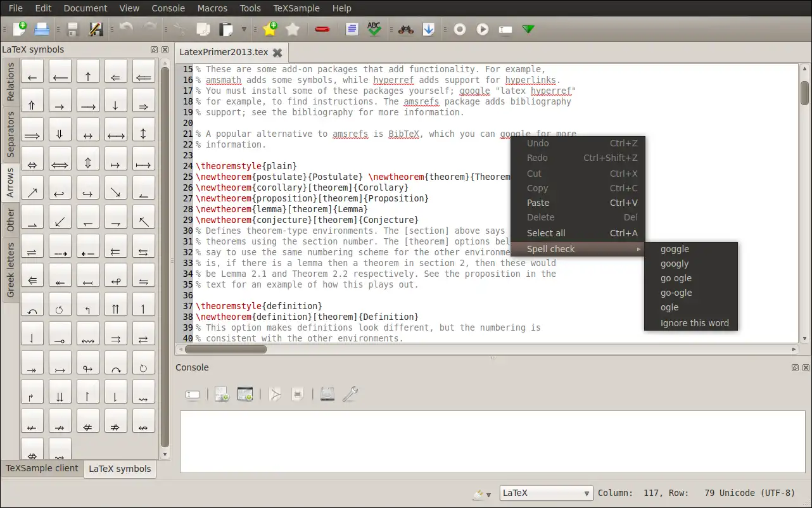Screen dimensions: 812x508
Task: Open find with the binoculars icon
Action: point(405,29)
